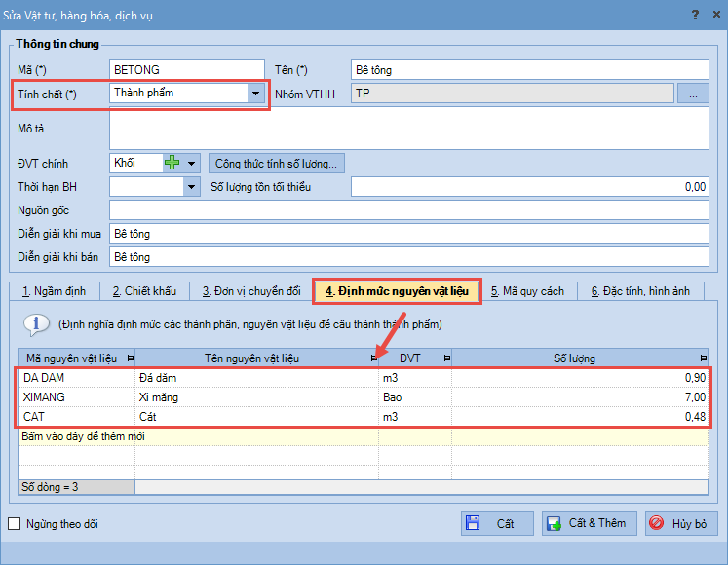Click the Đá dăm material name cell
The width and height of the screenshot is (728, 565).
click(x=256, y=378)
